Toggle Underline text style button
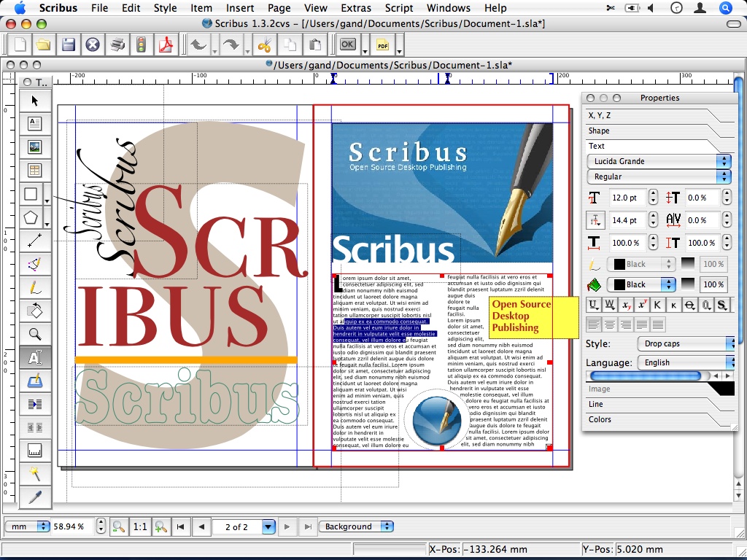Screen dimensions: 747x560 pyautogui.click(x=594, y=305)
